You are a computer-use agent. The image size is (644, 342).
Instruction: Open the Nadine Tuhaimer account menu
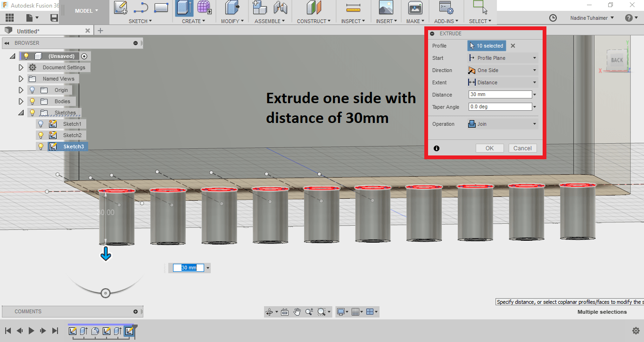(x=592, y=18)
